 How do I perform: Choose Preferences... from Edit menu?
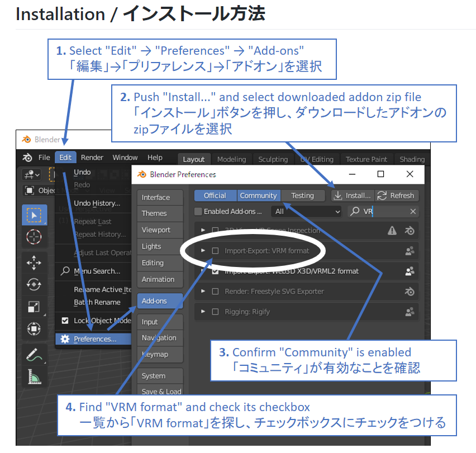[x=93, y=339]
